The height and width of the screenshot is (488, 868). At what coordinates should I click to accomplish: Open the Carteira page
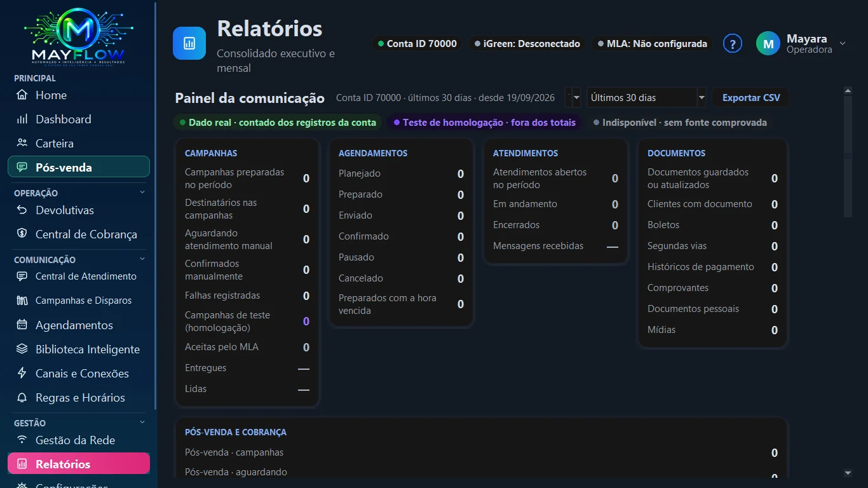click(x=79, y=144)
